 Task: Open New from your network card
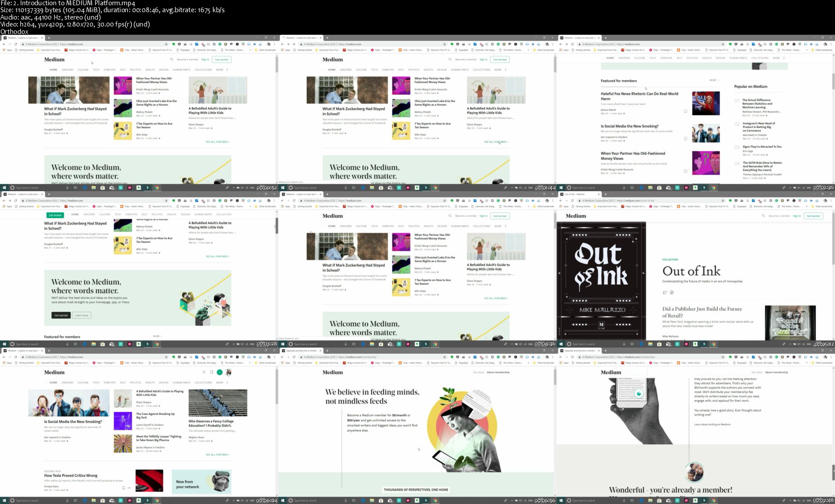pos(201,481)
